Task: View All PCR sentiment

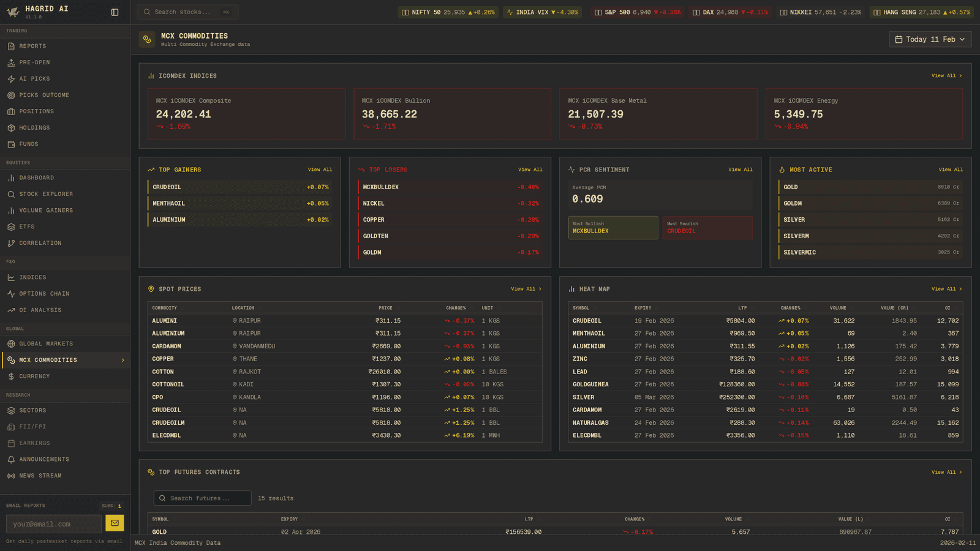Action: (740, 170)
